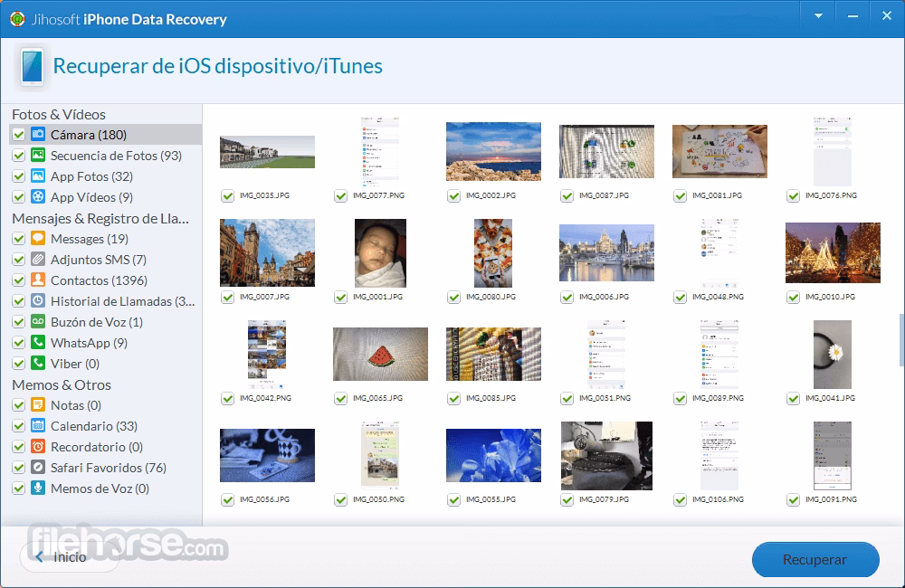Toggle checkbox for IMG_0035.JPG
Viewport: 905px width, 588px height.
coord(227,195)
